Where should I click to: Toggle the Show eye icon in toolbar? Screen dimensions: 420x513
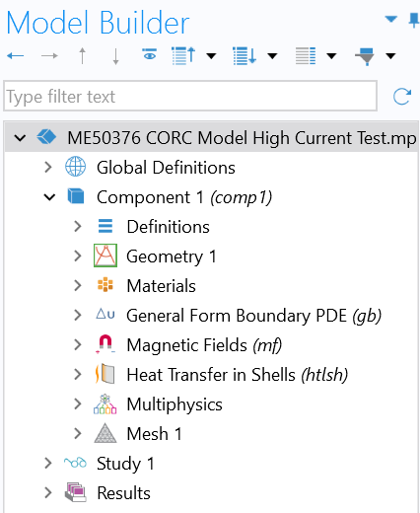pyautogui.click(x=150, y=54)
